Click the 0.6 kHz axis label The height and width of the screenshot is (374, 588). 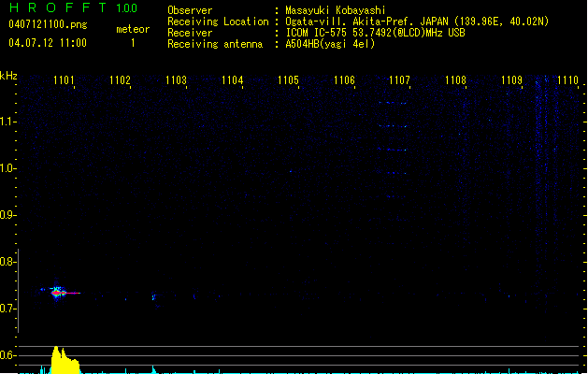click(x=7, y=355)
